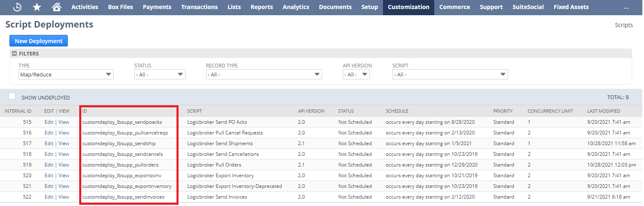The width and height of the screenshot is (644, 206).
Task: Open the Record Type filter dropdown
Action: [x=264, y=74]
